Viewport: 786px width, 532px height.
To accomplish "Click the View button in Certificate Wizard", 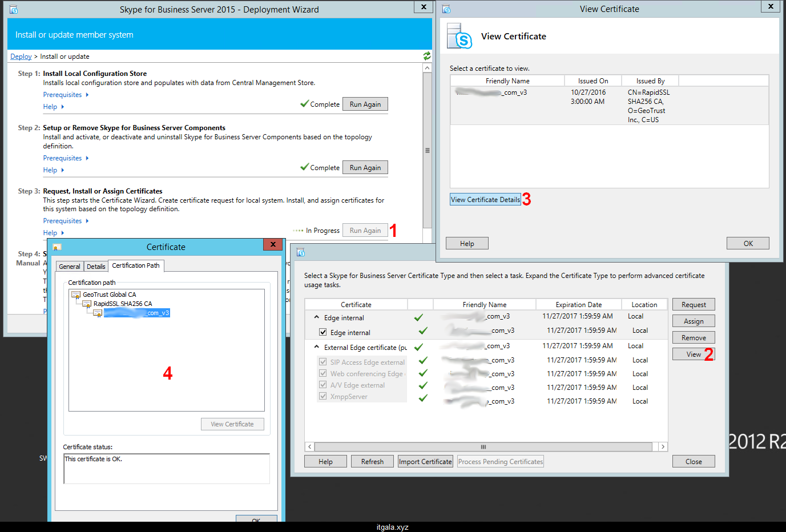I will tap(694, 354).
